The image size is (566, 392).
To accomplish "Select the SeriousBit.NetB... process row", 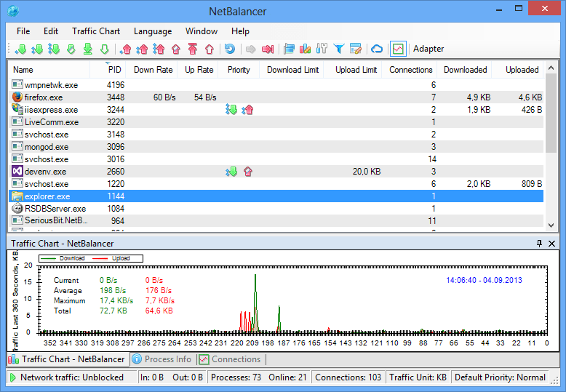I will [276, 221].
